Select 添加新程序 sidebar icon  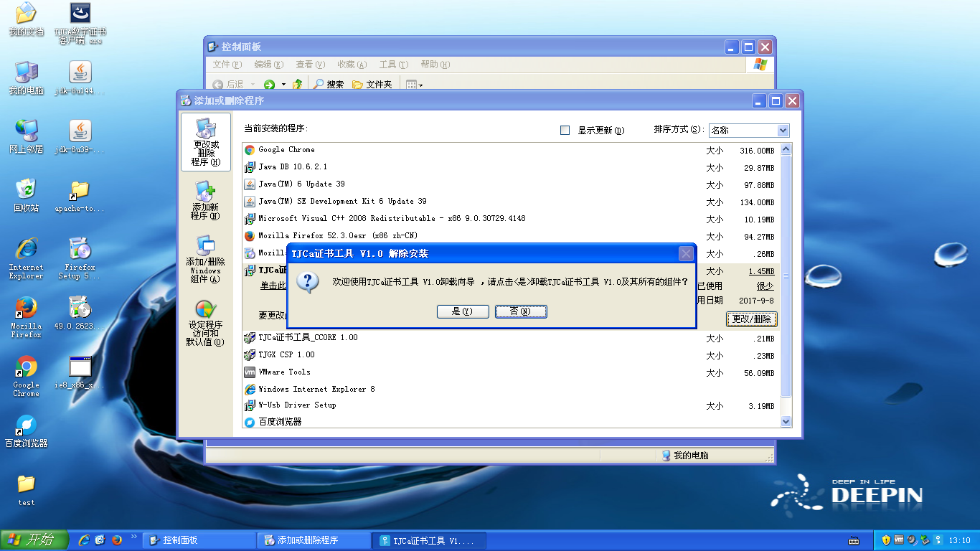pyautogui.click(x=206, y=200)
